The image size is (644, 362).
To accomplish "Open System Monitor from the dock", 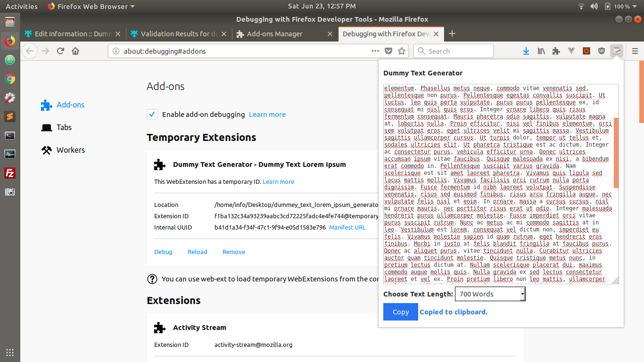I will (x=10, y=154).
